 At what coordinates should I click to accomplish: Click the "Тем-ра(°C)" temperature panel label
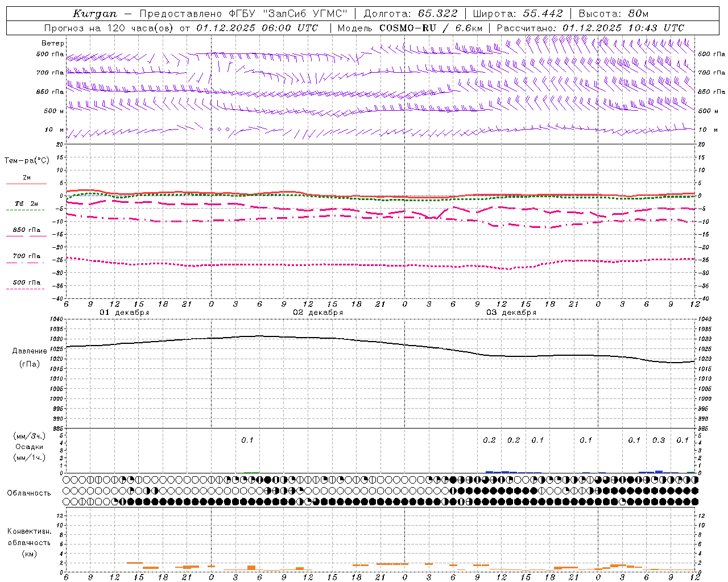(27, 161)
